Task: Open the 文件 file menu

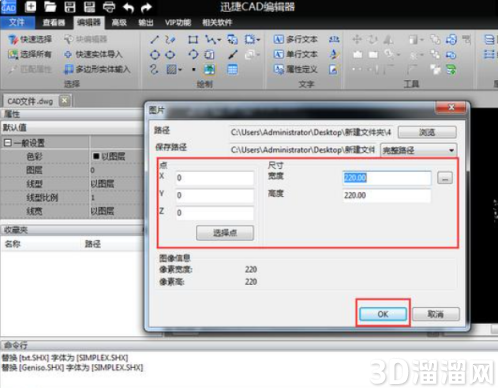Action: (17, 22)
